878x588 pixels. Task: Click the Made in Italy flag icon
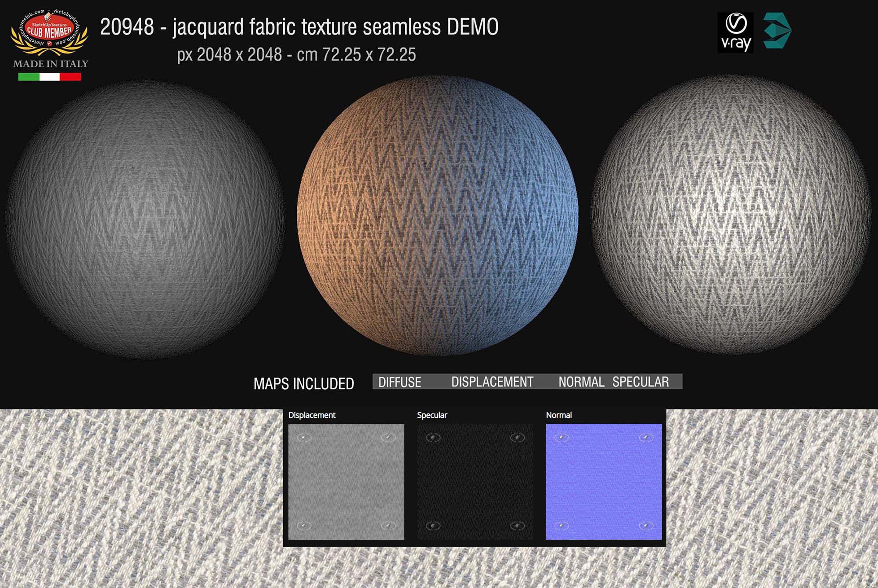pos(50,76)
